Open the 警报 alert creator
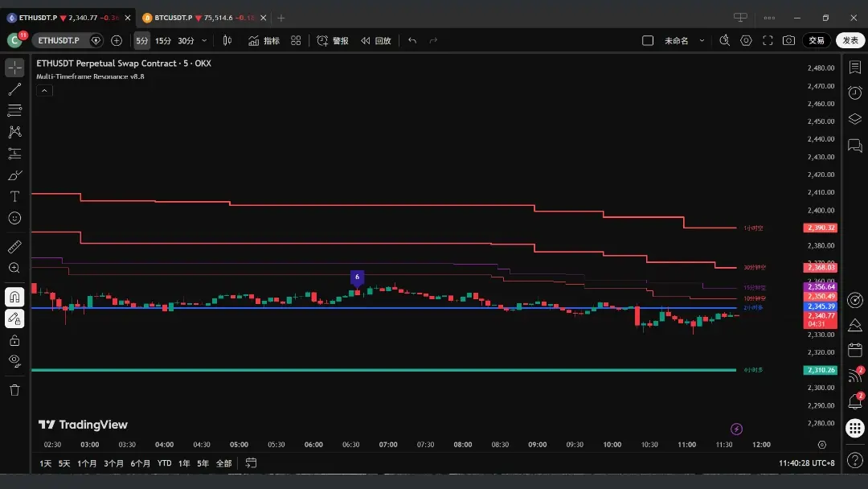Image resolution: width=868 pixels, height=489 pixels. [x=333, y=40]
